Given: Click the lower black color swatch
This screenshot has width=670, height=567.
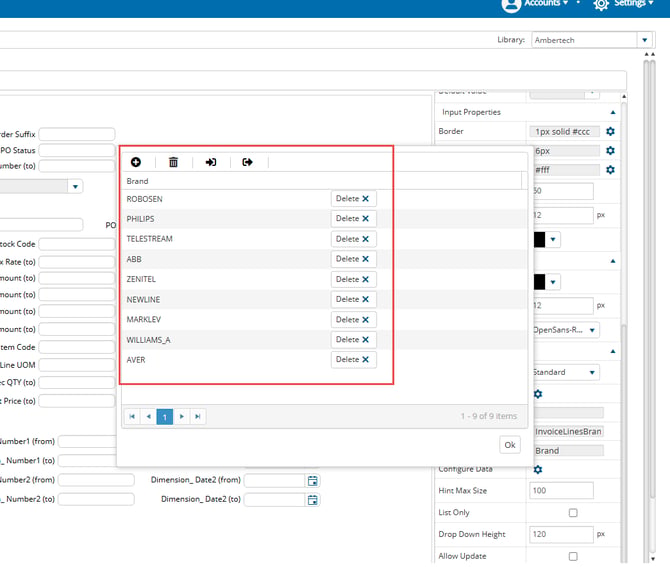Looking at the screenshot, I should coord(540,282).
